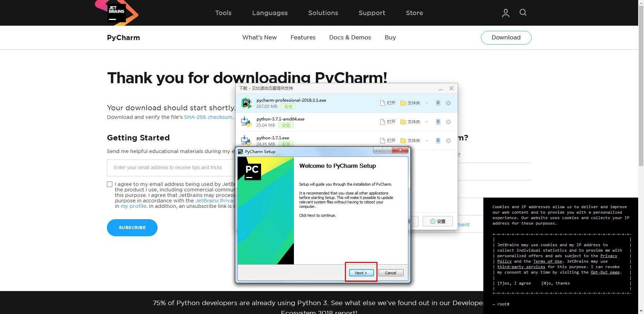Open pycharm-professional-2018.3.1.exe with 打开
644x314 pixels.
tap(388, 103)
